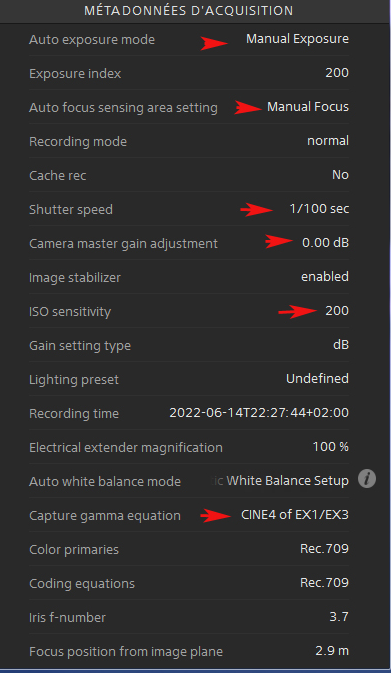Click the Iris f-number 3.7 value
The height and width of the screenshot is (673, 391).
click(339, 617)
